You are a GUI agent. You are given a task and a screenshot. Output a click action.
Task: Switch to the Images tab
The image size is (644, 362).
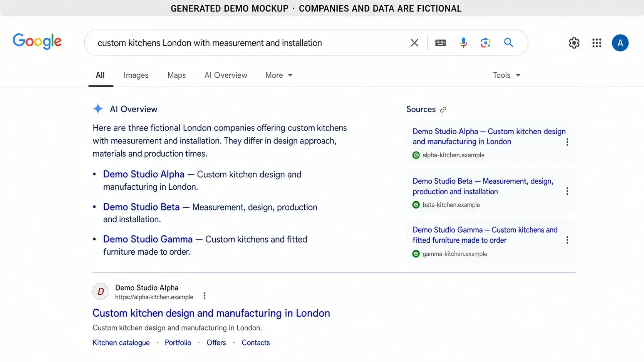(x=136, y=75)
